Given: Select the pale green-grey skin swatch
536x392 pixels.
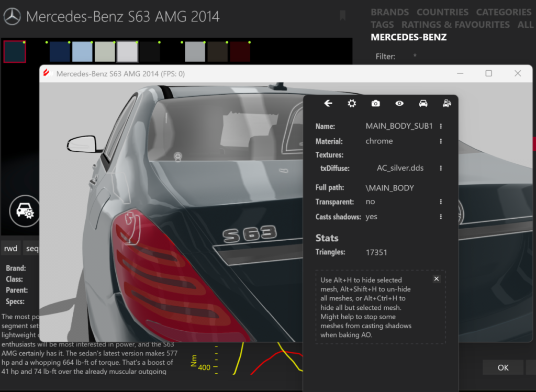Looking at the screenshot, I should click(x=105, y=52).
